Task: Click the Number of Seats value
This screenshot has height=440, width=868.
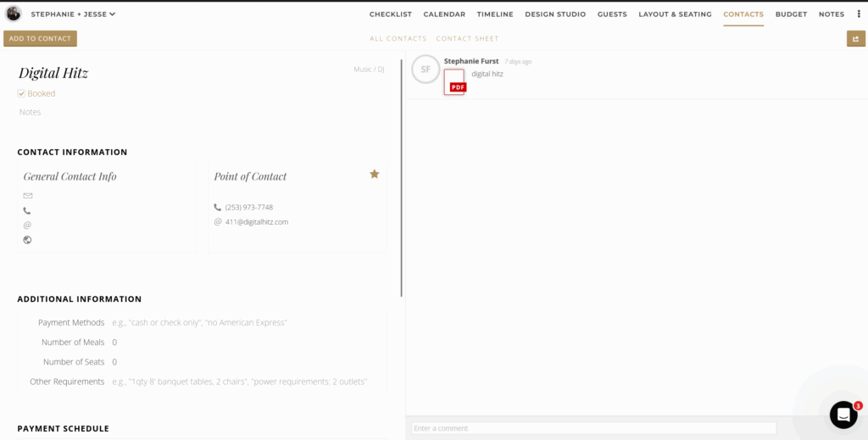Action: pos(114,362)
